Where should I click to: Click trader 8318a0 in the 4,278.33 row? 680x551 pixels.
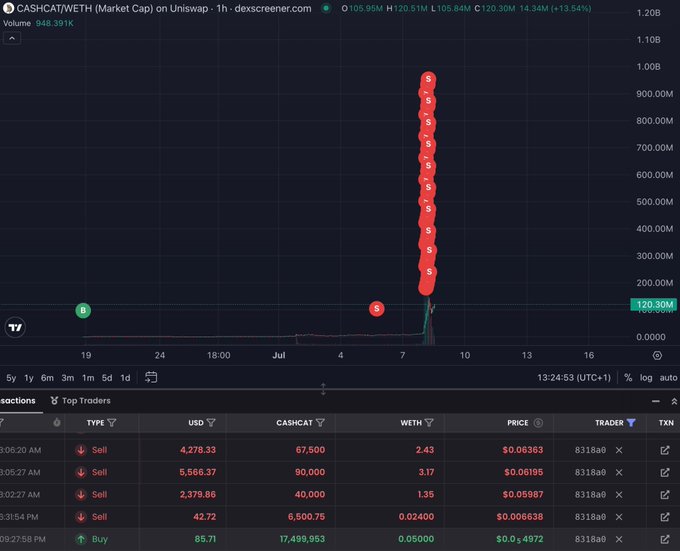coord(590,450)
